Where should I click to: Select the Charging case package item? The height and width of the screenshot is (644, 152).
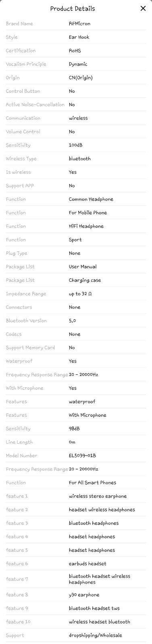pos(85,280)
